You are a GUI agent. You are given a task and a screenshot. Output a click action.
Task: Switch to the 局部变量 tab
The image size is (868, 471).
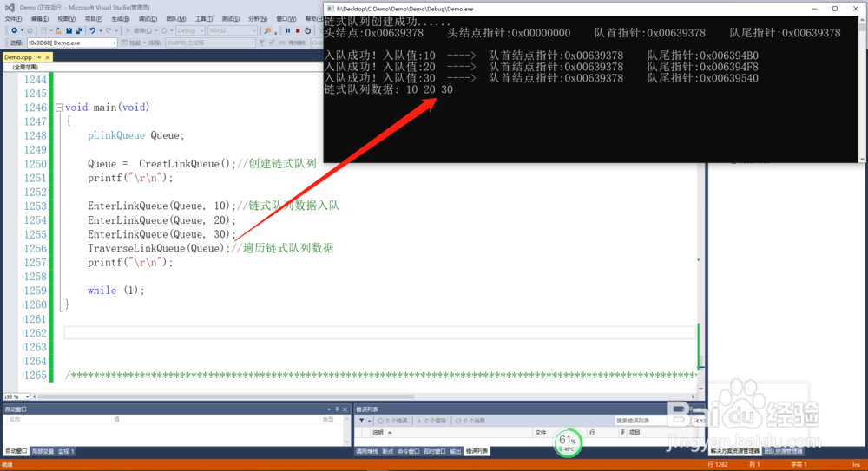click(x=43, y=452)
